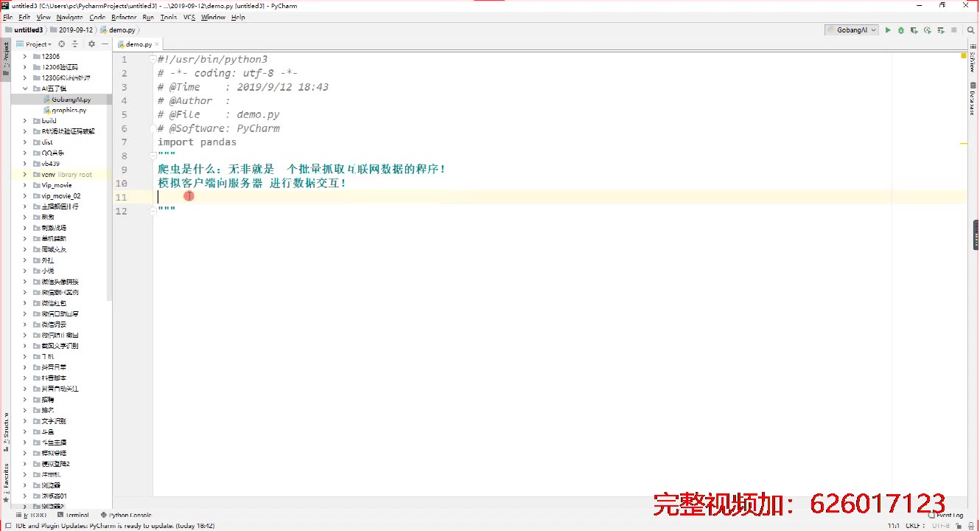Viewport: 980px width, 531px height.
Task: Close the demo.py editor tab
Action: tap(157, 44)
